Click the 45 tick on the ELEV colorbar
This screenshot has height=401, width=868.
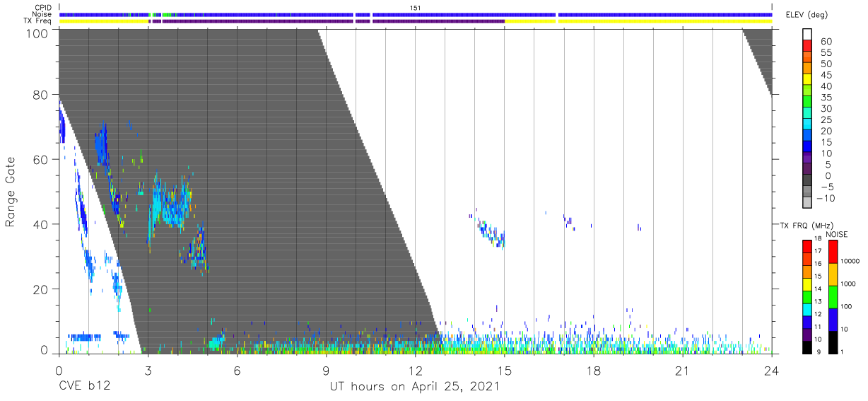pyautogui.click(x=825, y=74)
